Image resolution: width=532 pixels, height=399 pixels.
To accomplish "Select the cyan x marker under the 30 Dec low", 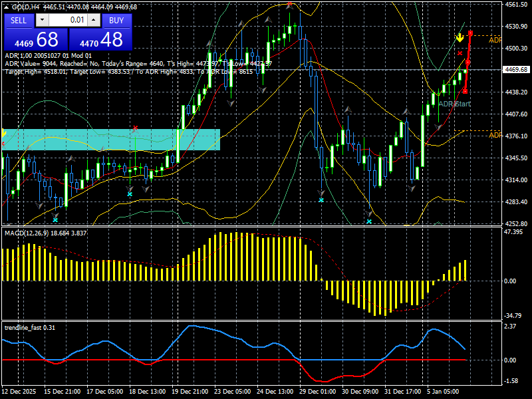I will [x=369, y=221].
